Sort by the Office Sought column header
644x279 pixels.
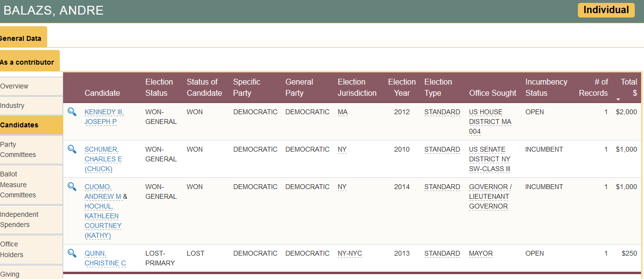click(493, 93)
